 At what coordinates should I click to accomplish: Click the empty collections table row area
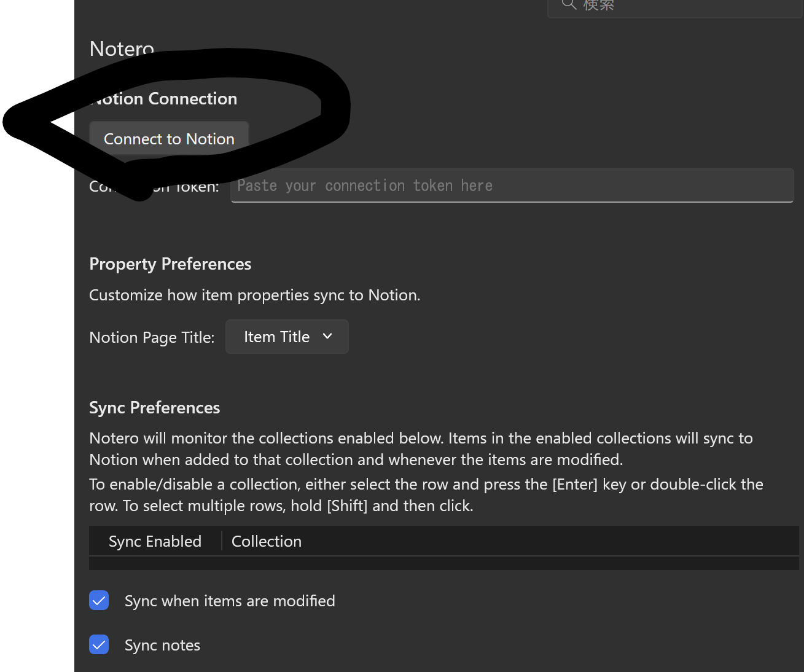click(443, 563)
